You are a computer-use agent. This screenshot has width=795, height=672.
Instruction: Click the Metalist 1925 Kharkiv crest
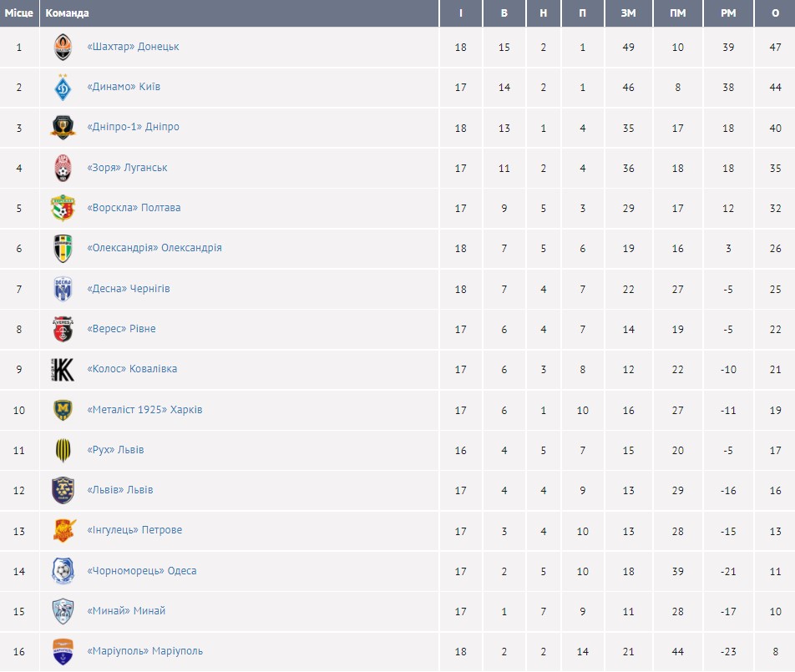point(63,410)
